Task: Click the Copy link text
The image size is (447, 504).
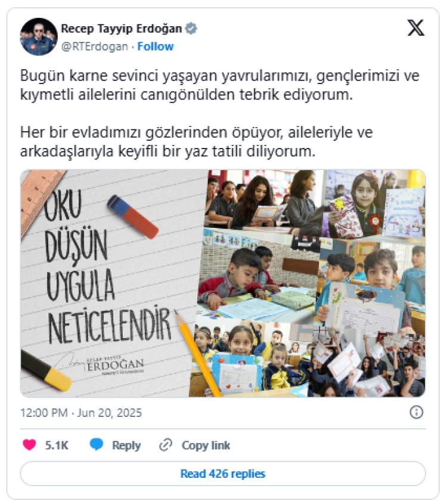Action: [x=206, y=445]
